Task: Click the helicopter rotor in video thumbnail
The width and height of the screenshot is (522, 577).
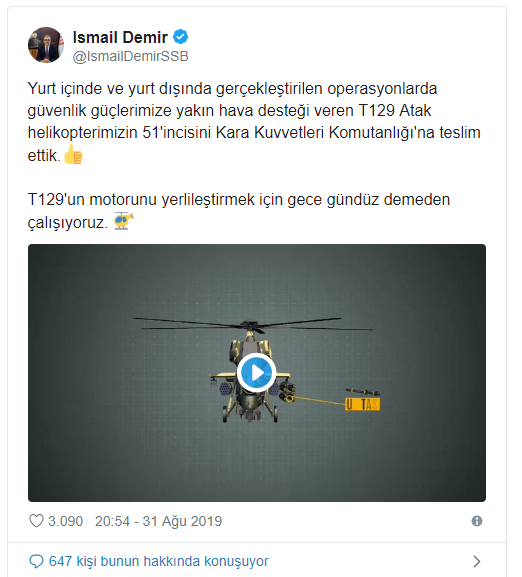Action: click(254, 324)
